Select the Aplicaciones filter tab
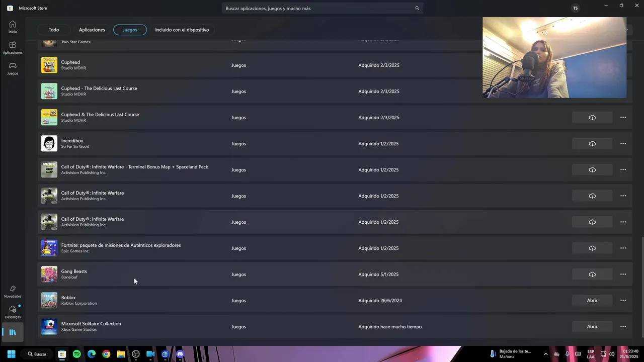 pyautogui.click(x=92, y=30)
